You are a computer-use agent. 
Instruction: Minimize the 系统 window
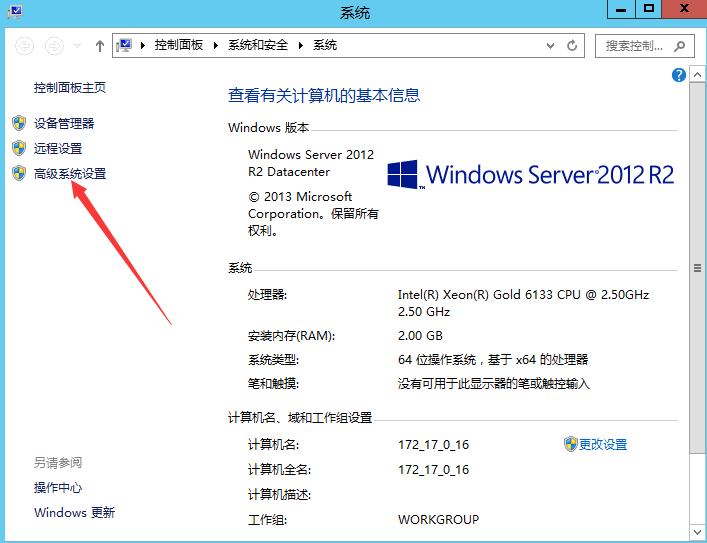pos(621,9)
